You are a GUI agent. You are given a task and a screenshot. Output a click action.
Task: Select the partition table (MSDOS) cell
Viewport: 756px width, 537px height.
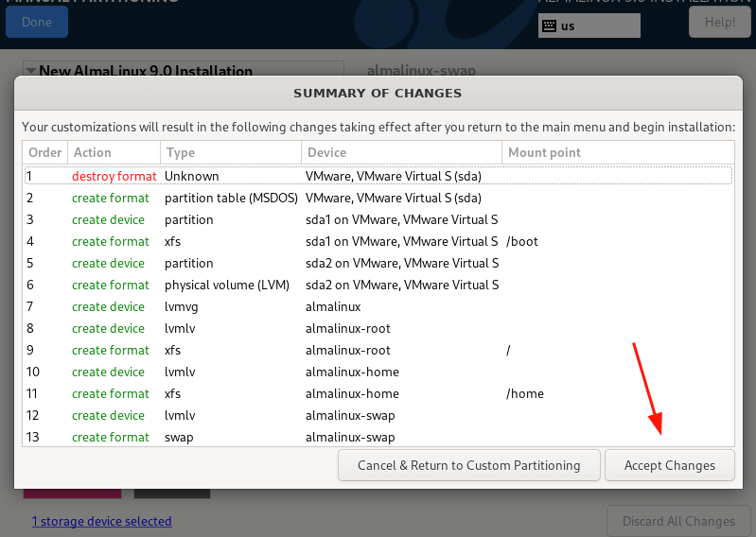pyautogui.click(x=231, y=198)
